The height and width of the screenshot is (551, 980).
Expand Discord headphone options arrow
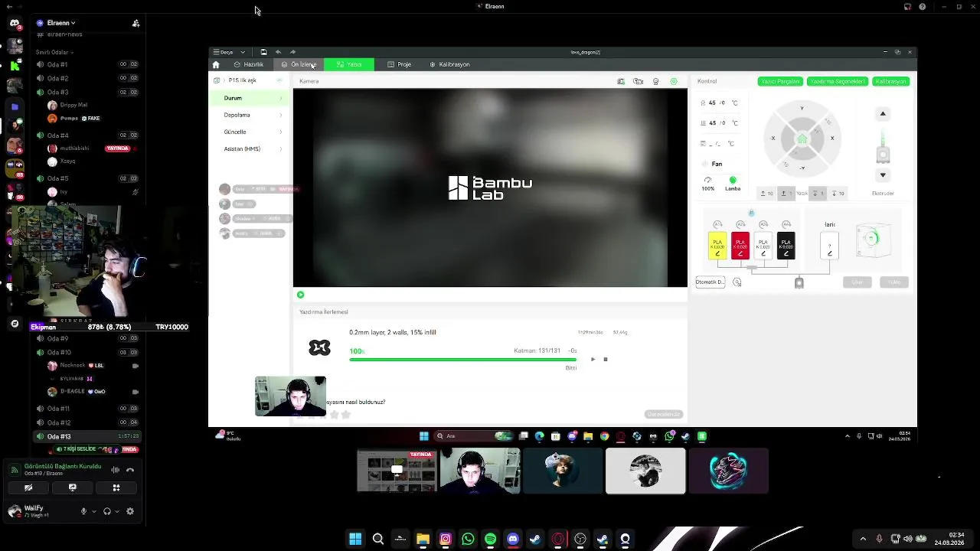(x=117, y=511)
